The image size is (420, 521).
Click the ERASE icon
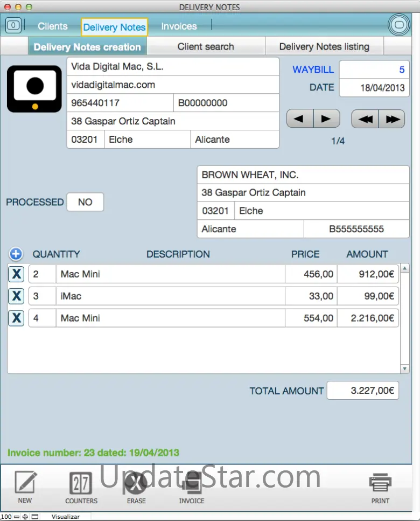[x=136, y=483]
